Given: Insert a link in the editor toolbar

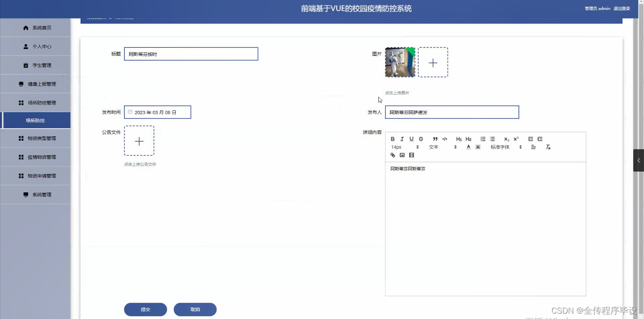Looking at the screenshot, I should pyautogui.click(x=393, y=155).
